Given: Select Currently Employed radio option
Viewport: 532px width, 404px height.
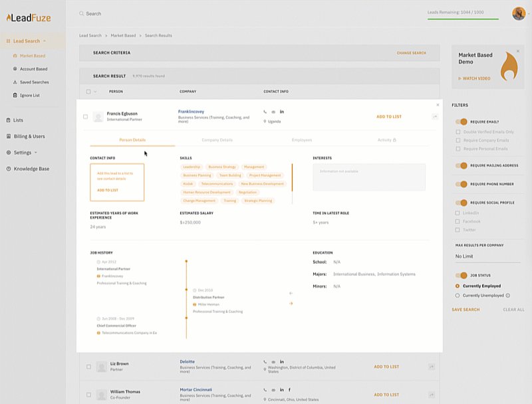Looking at the screenshot, I should pos(458,286).
